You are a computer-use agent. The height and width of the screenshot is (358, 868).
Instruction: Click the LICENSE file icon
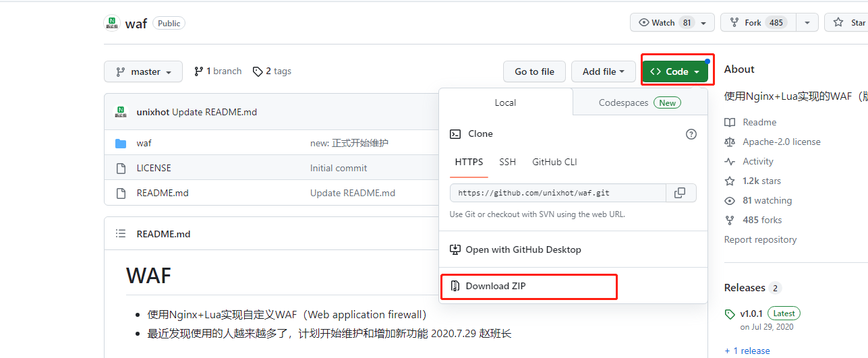coord(121,168)
